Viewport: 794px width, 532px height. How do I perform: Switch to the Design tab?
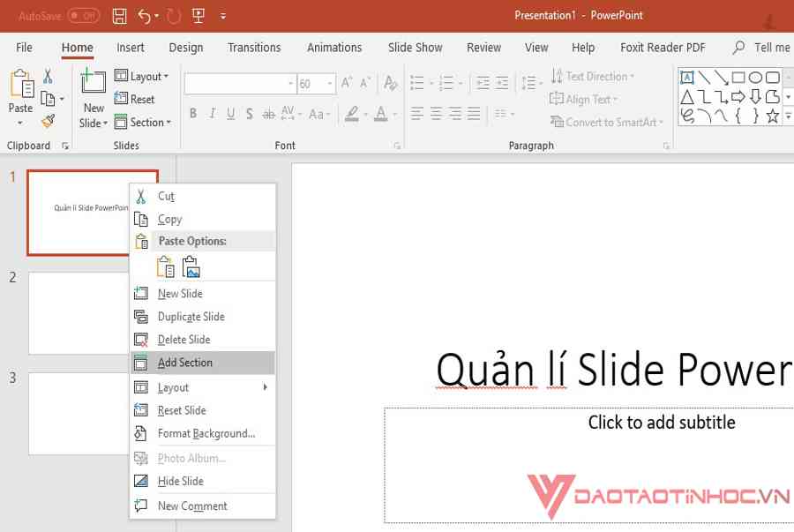(x=186, y=48)
